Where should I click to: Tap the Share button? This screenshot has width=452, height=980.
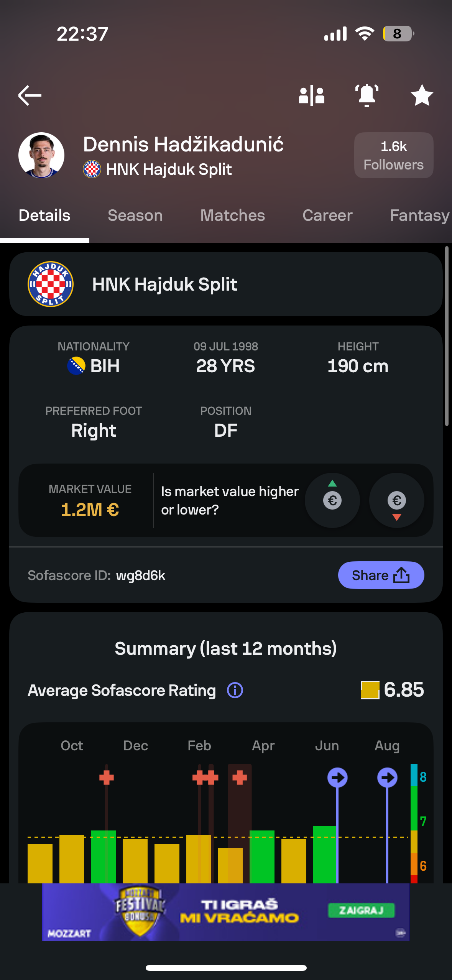381,575
